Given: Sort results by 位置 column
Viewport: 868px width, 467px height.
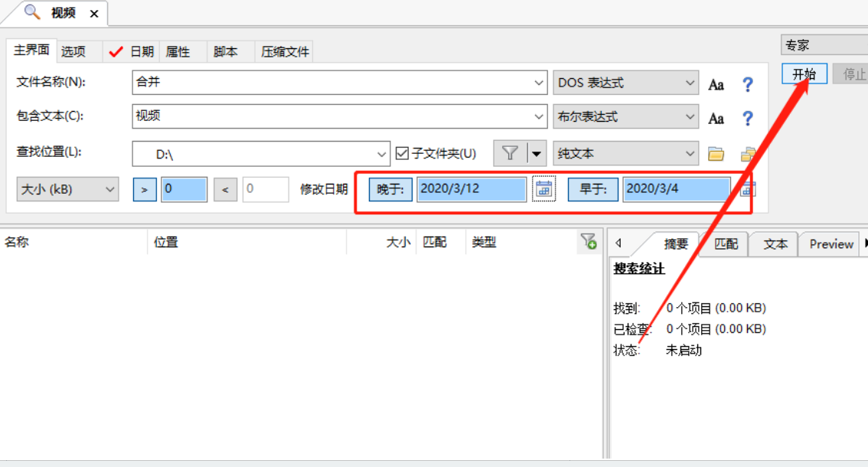Looking at the screenshot, I should click(x=247, y=242).
